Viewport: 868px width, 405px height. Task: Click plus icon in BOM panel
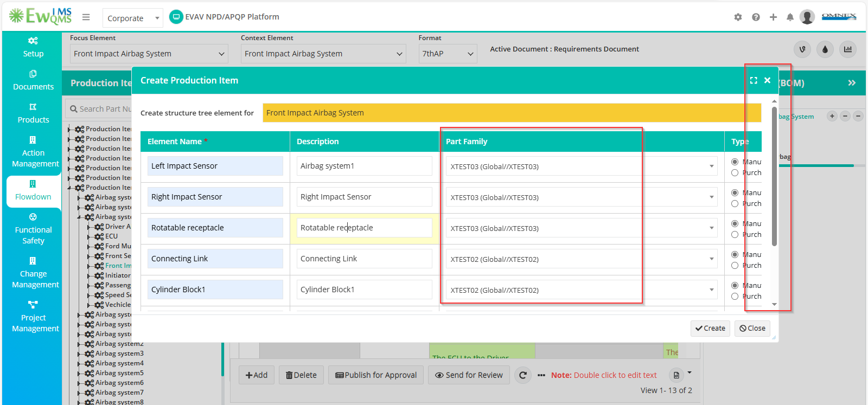click(x=832, y=116)
